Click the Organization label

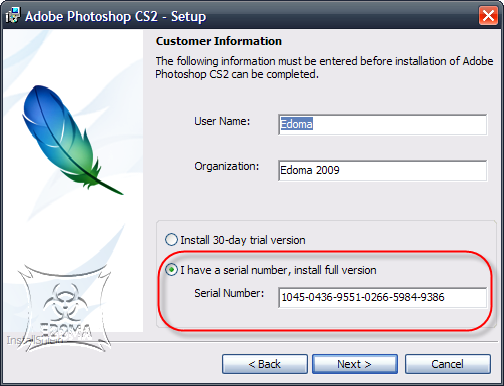tap(227, 166)
